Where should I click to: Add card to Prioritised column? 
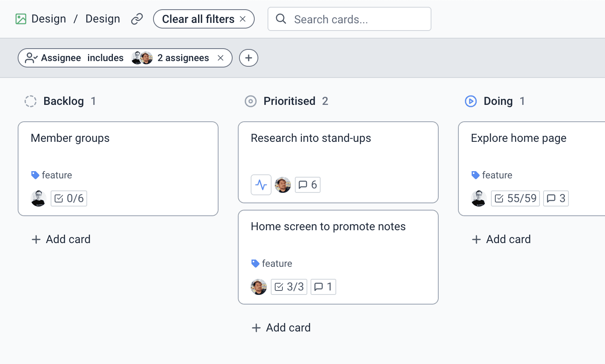pyautogui.click(x=281, y=328)
